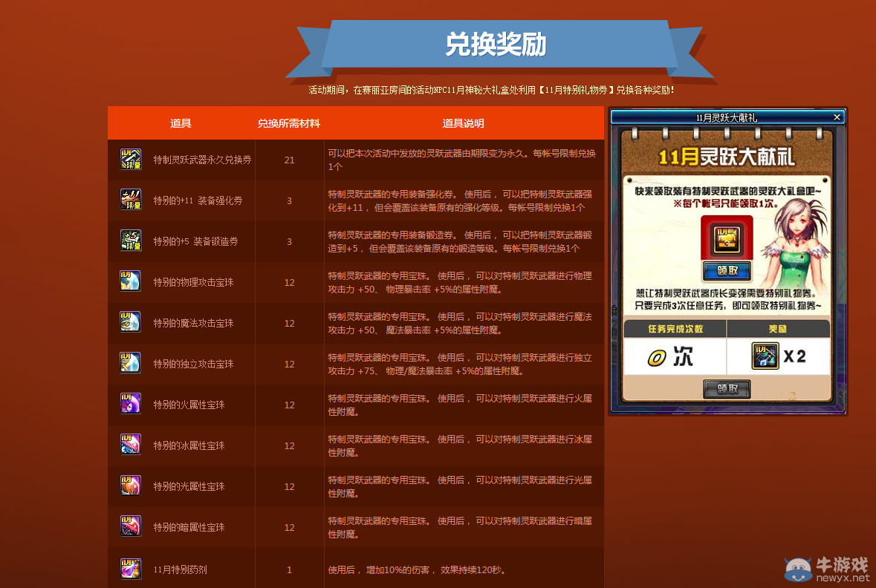The image size is (876, 588).
Task: Click the 特别的暗属性宝珠 item icon
Action: [x=130, y=526]
